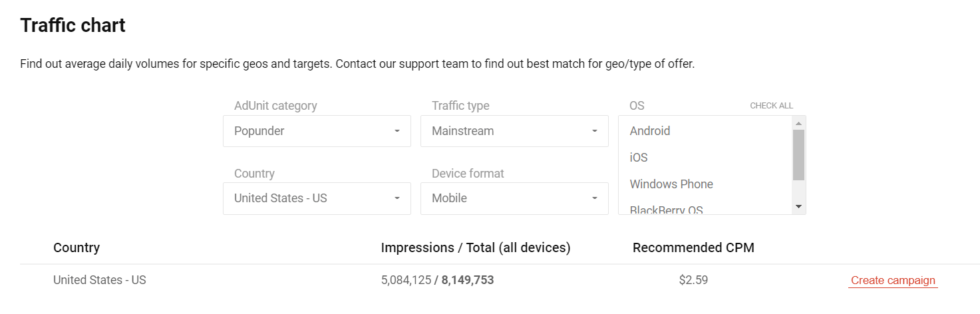This screenshot has height=314, width=980.
Task: Expand the Device format Mobile dropdown
Action: (514, 198)
